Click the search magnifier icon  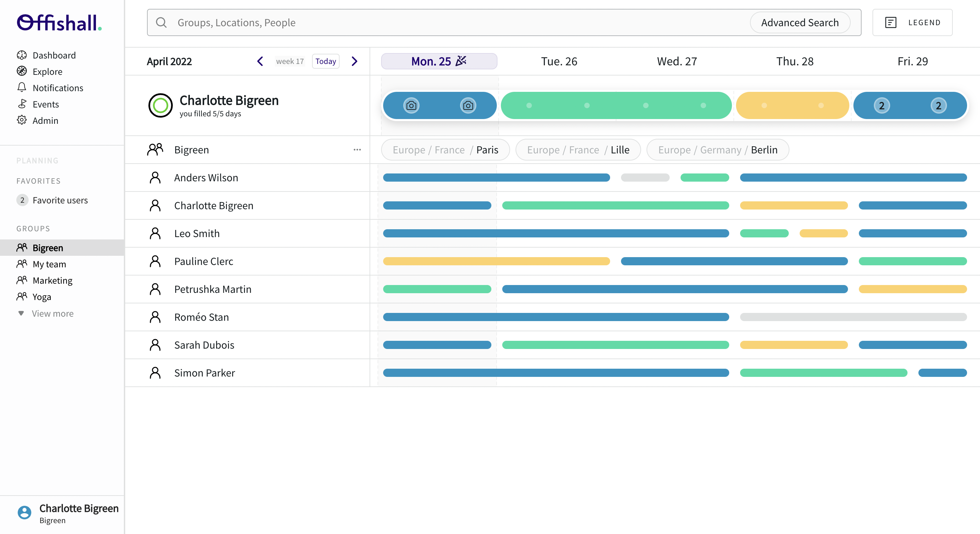pos(161,22)
